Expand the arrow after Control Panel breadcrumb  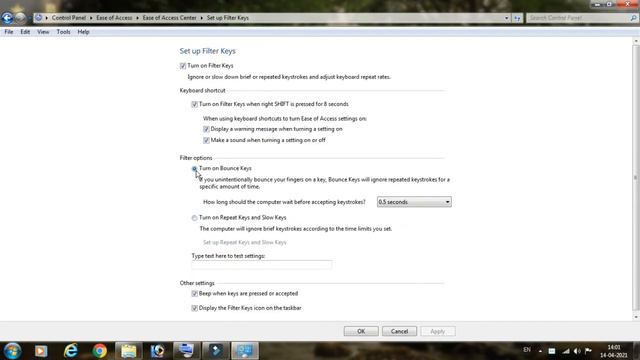click(91, 18)
